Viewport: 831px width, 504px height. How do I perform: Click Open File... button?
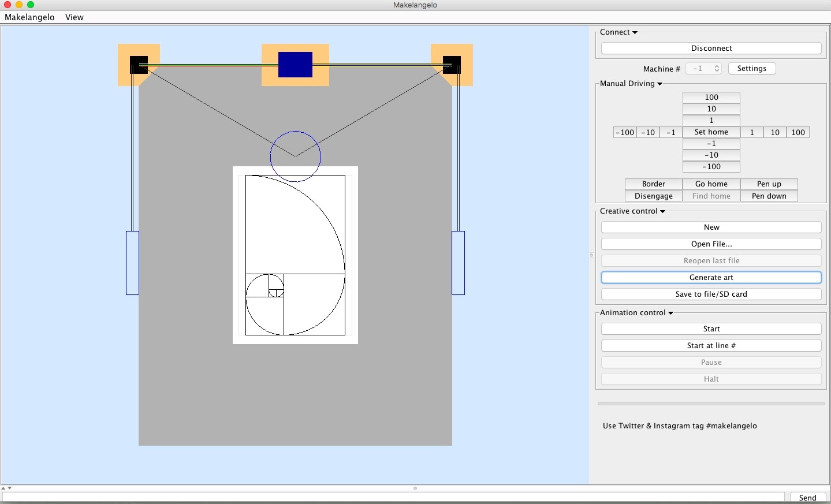click(711, 244)
